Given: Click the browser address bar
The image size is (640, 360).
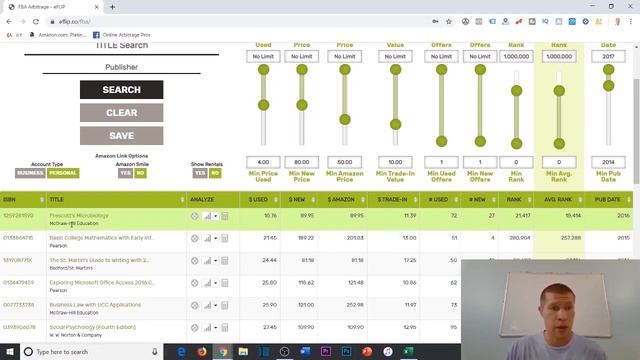Looking at the screenshot, I should 241,22.
